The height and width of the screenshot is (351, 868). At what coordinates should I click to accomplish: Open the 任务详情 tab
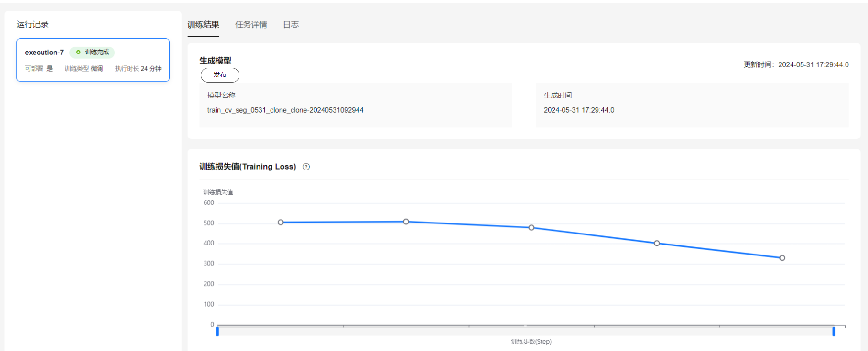tap(251, 25)
